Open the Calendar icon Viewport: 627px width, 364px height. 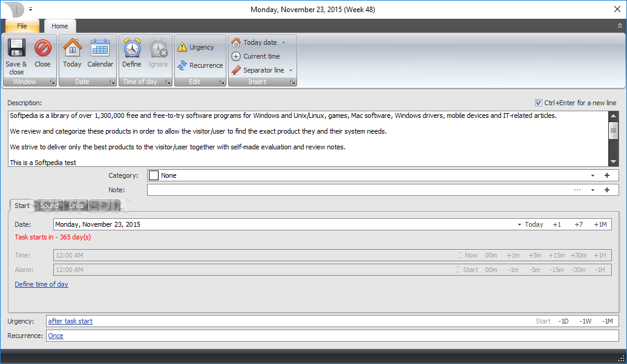tap(100, 48)
